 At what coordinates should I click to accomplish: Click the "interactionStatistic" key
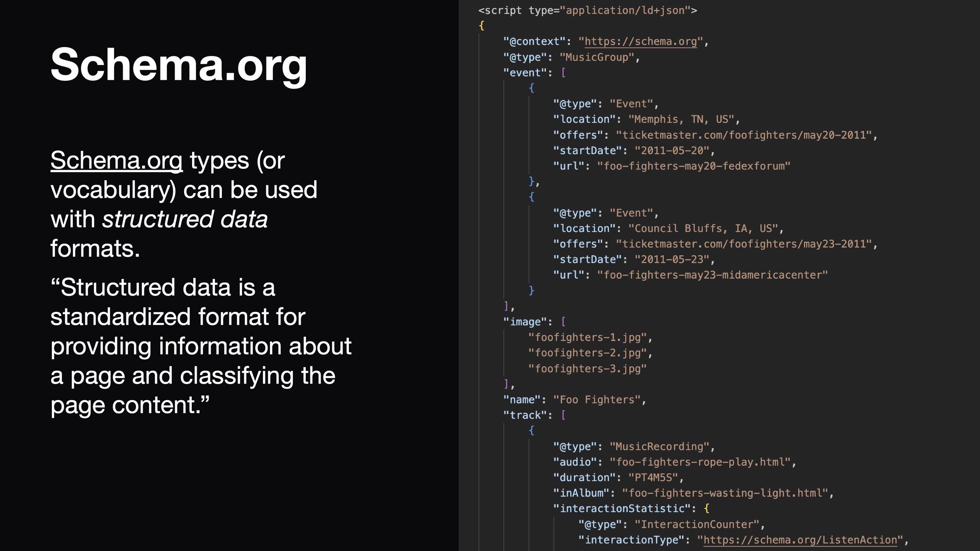pyautogui.click(x=622, y=509)
